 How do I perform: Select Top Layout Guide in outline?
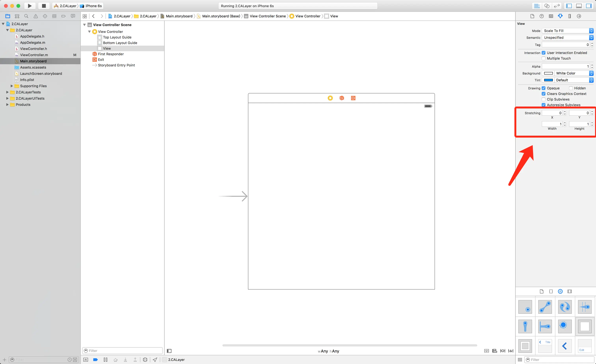tap(117, 37)
